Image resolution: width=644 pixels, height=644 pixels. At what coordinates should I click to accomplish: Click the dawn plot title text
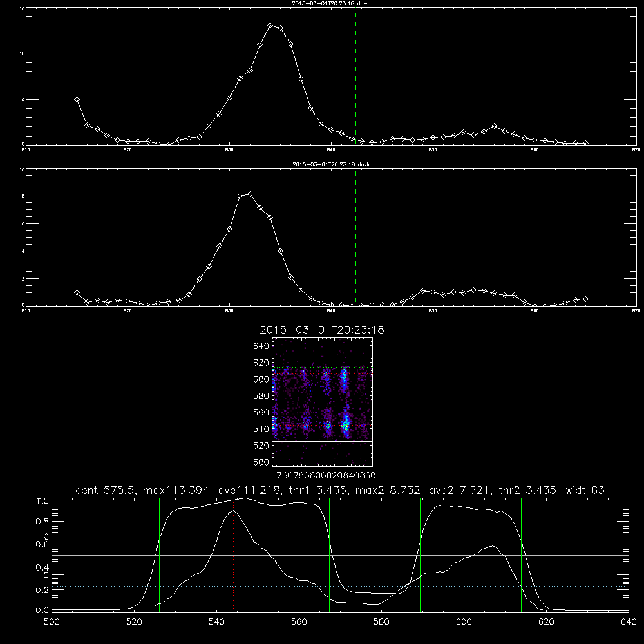331,3
